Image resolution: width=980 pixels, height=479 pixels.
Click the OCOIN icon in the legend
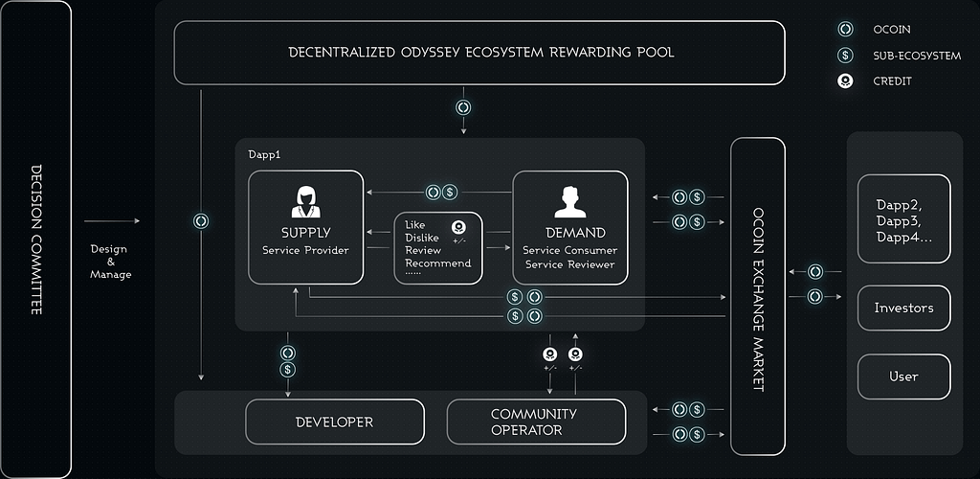[x=845, y=29]
